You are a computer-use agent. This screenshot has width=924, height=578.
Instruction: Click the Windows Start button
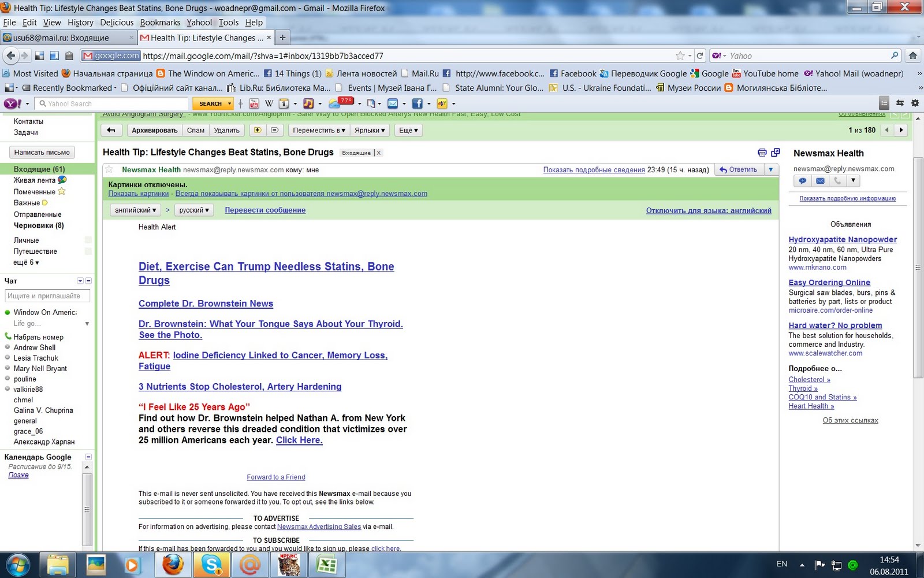click(18, 565)
